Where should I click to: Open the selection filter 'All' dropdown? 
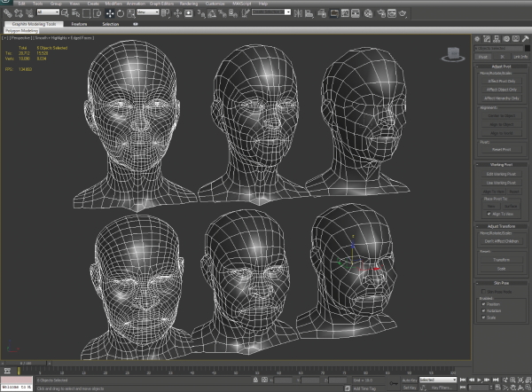click(47, 12)
